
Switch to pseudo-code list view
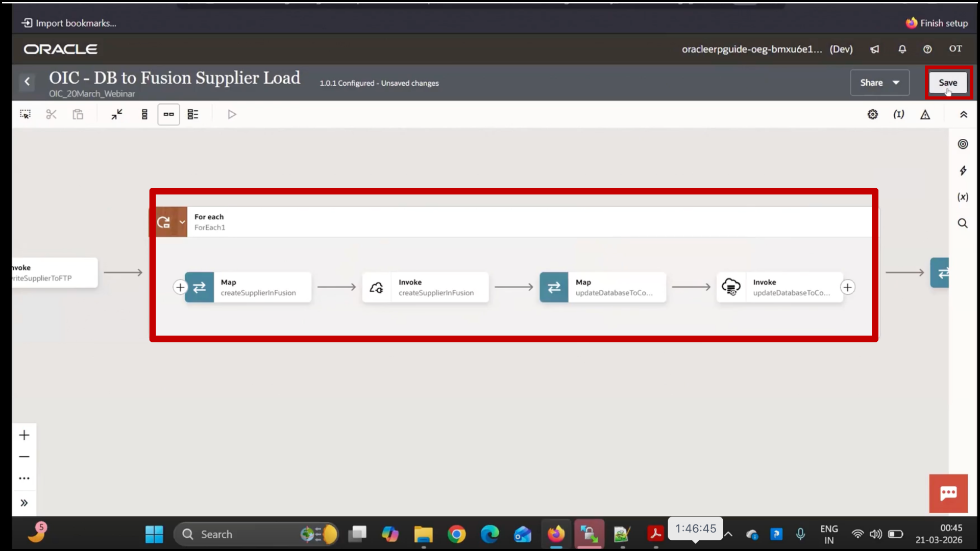pos(193,114)
